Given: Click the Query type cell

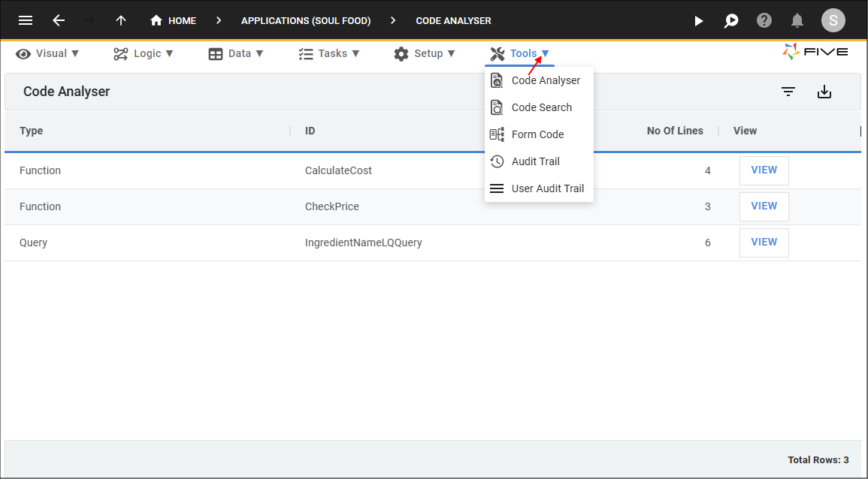Looking at the screenshot, I should (x=33, y=243).
